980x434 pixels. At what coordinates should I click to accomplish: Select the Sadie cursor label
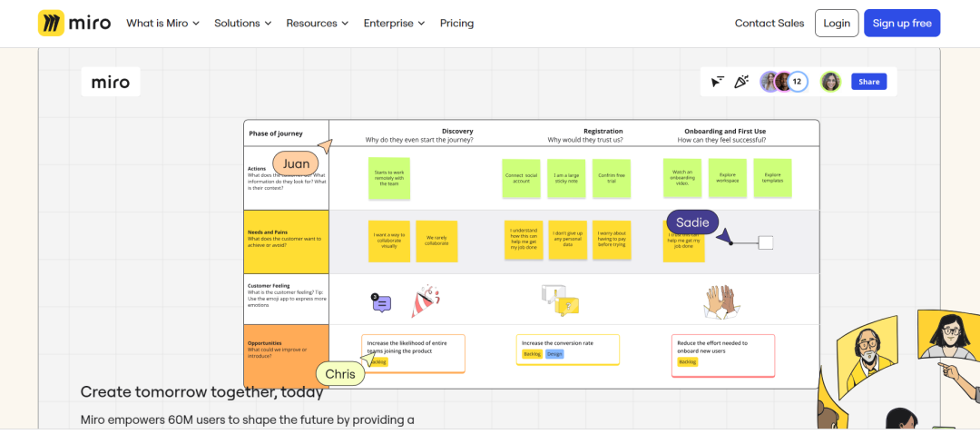(x=692, y=222)
